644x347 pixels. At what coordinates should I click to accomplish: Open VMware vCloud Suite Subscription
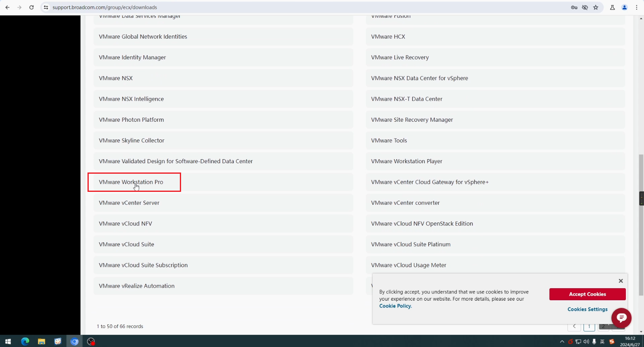click(x=223, y=265)
